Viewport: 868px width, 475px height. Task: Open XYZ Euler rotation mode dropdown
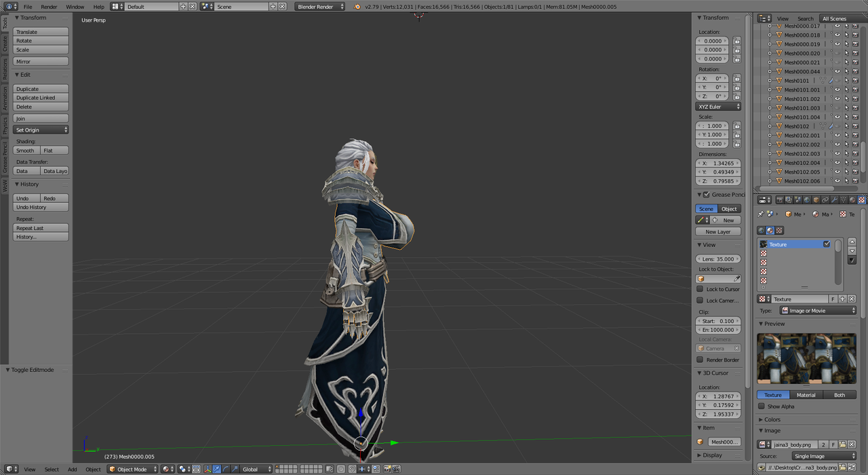click(x=719, y=107)
